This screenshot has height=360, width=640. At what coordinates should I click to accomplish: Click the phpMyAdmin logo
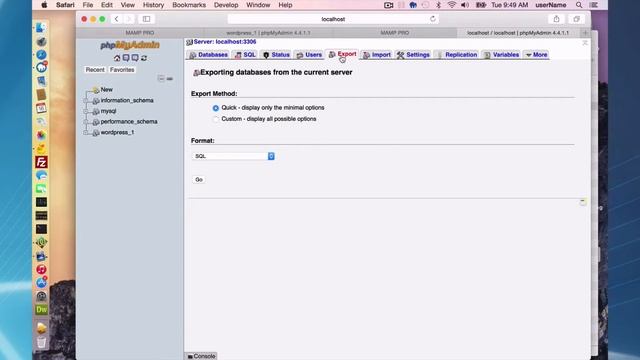130,45
